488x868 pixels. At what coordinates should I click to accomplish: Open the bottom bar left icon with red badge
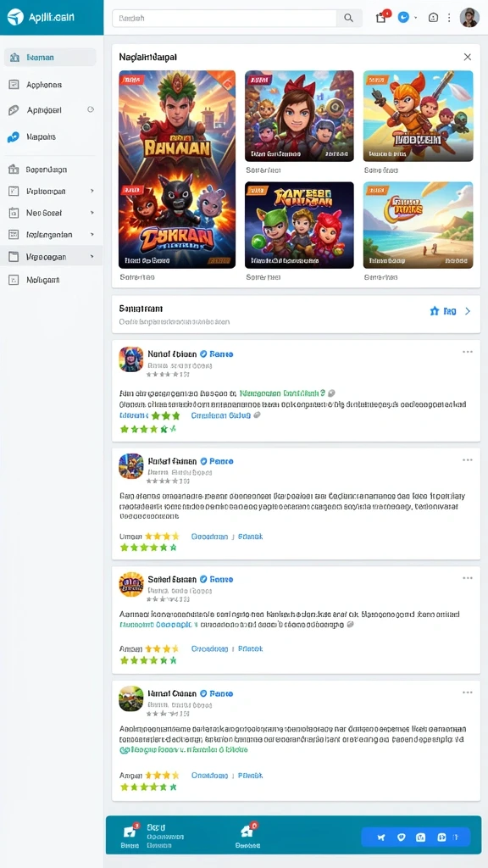point(130,831)
